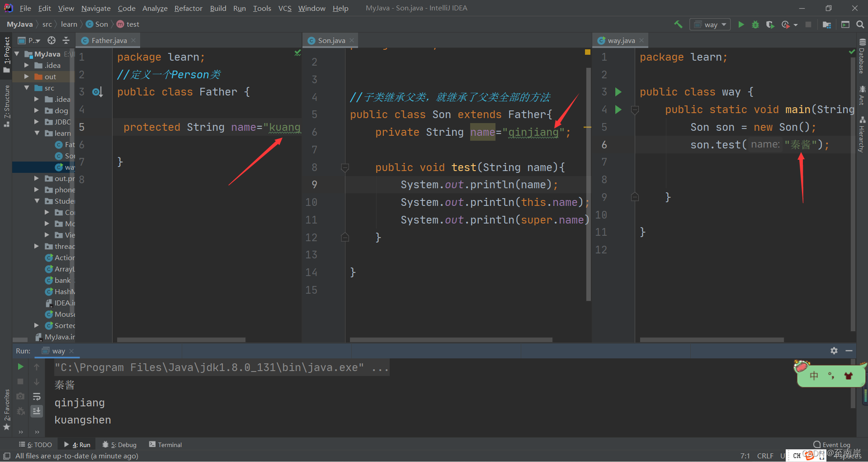Toggle fold marker at main method in way.java
Image resolution: width=868 pixels, height=462 pixels.
coord(635,110)
